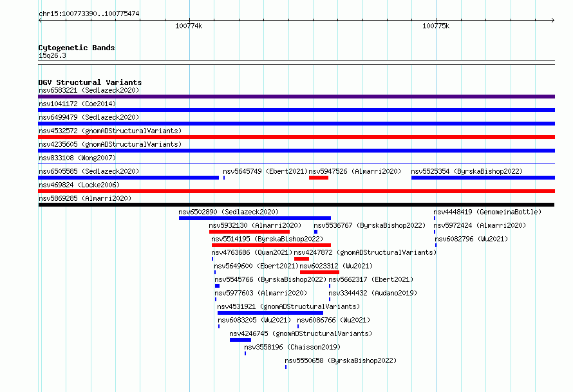Select the blue bar under nsv5525354

click(x=483, y=178)
